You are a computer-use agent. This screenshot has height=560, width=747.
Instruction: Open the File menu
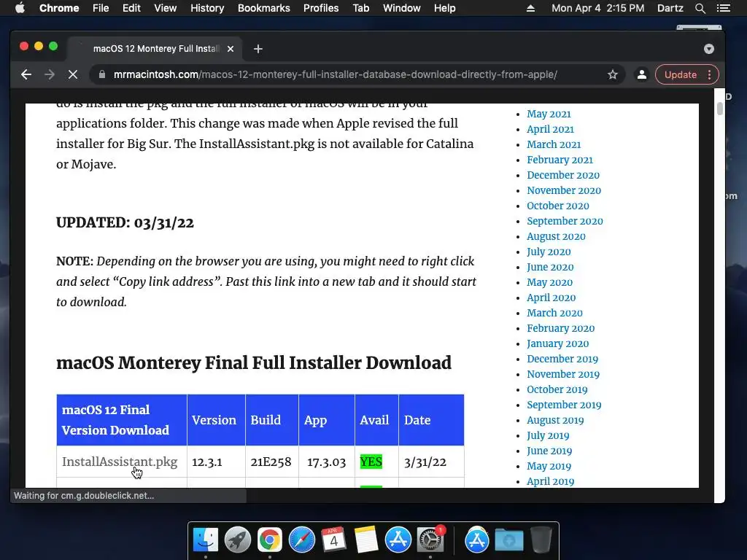coord(101,8)
